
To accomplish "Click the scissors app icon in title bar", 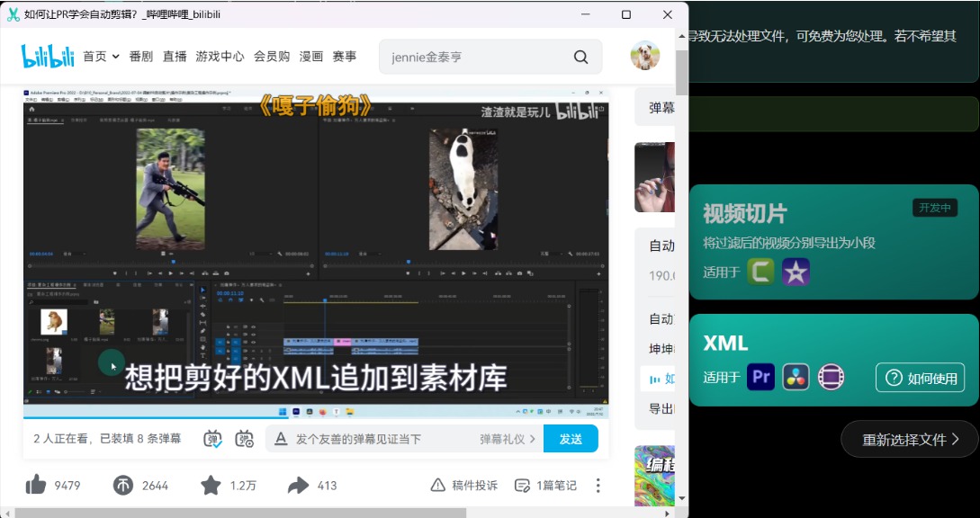I will pyautogui.click(x=13, y=14).
